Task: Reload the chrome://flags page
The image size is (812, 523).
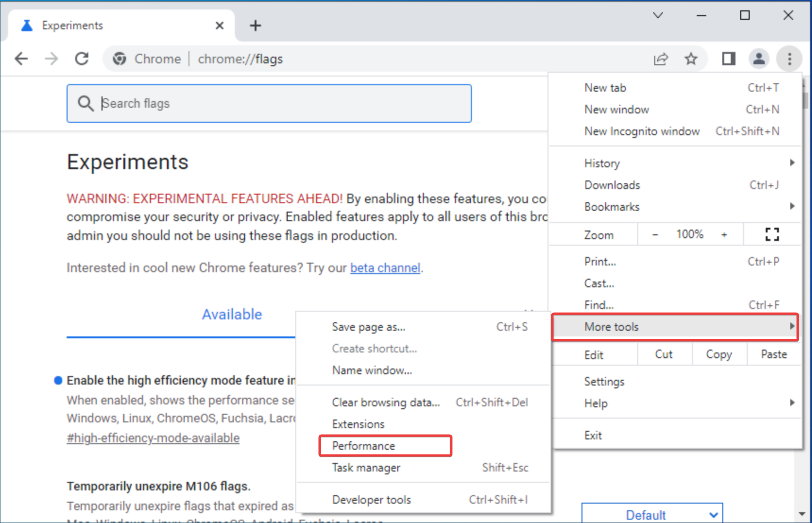Action: [x=82, y=59]
